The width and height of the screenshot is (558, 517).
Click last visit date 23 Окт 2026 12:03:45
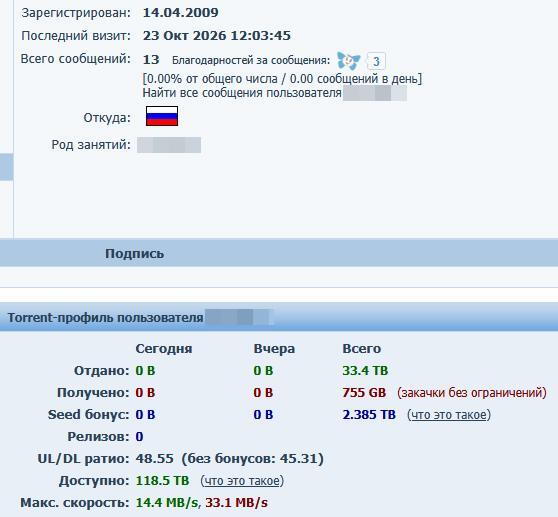(217, 36)
